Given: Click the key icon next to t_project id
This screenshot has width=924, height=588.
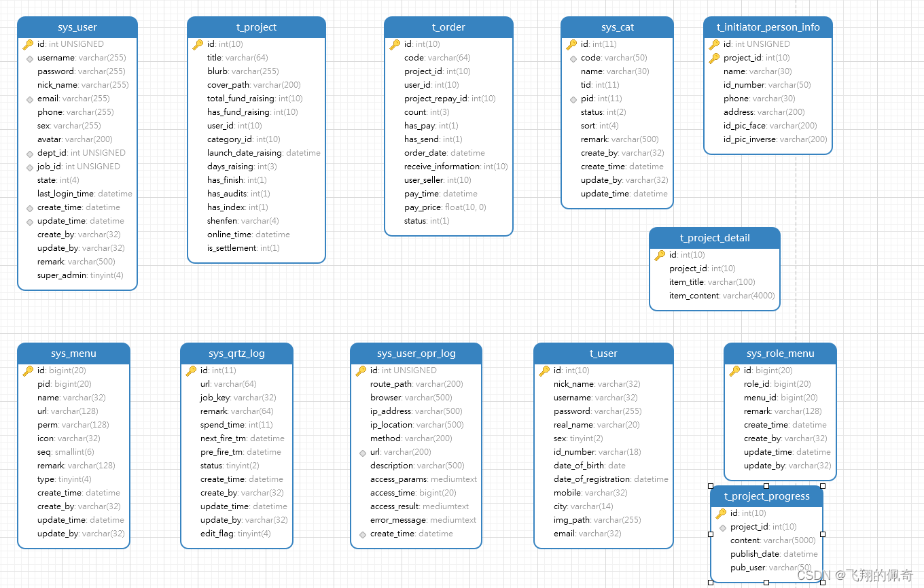Looking at the screenshot, I should [198, 44].
